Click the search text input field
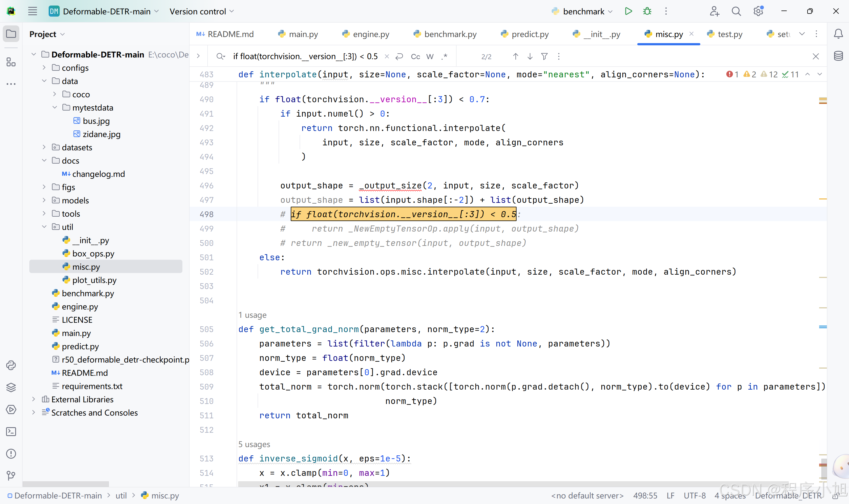The height and width of the screenshot is (504, 849). point(306,56)
